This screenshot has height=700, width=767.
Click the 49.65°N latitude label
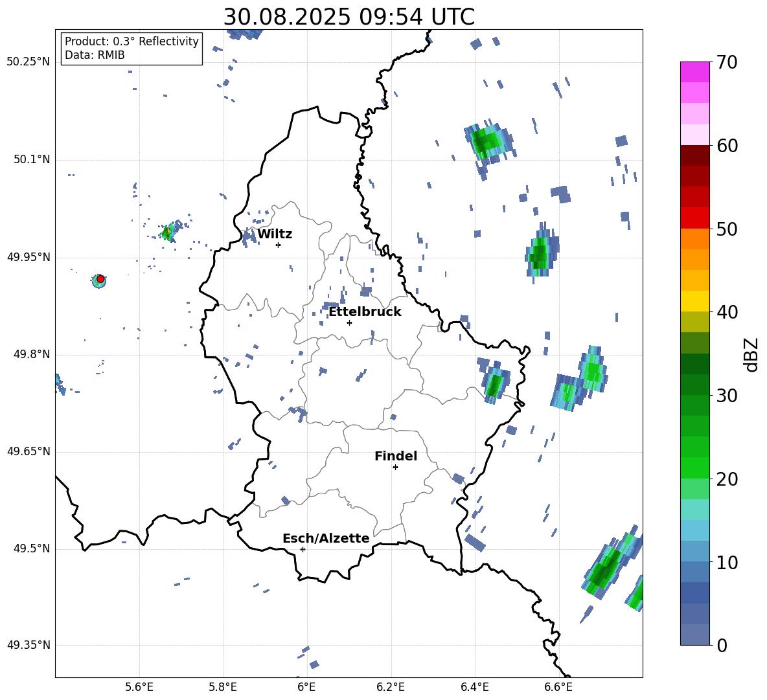tap(29, 451)
